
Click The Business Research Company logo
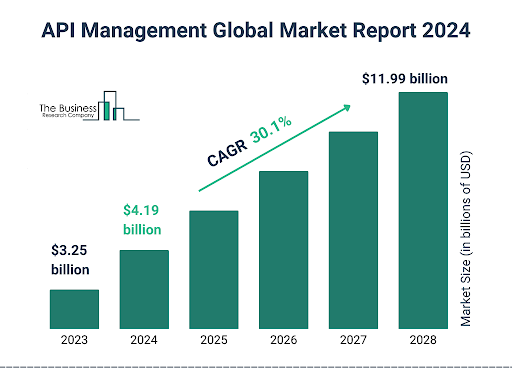pyautogui.click(x=89, y=106)
